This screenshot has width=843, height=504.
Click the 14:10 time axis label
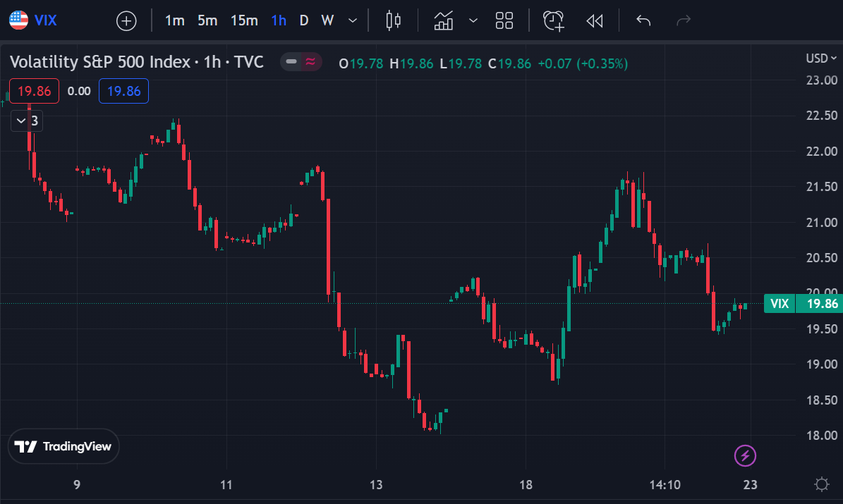coord(665,485)
